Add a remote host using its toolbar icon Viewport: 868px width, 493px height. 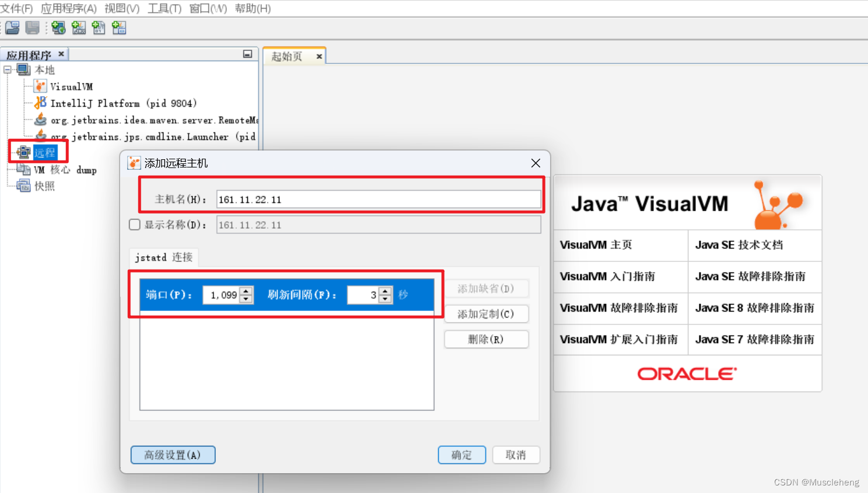point(58,27)
